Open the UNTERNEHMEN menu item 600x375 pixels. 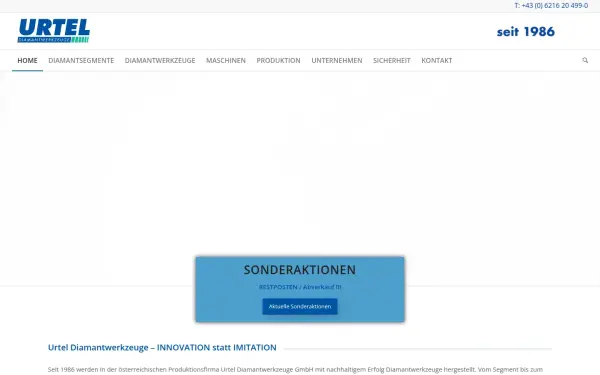[337, 60]
